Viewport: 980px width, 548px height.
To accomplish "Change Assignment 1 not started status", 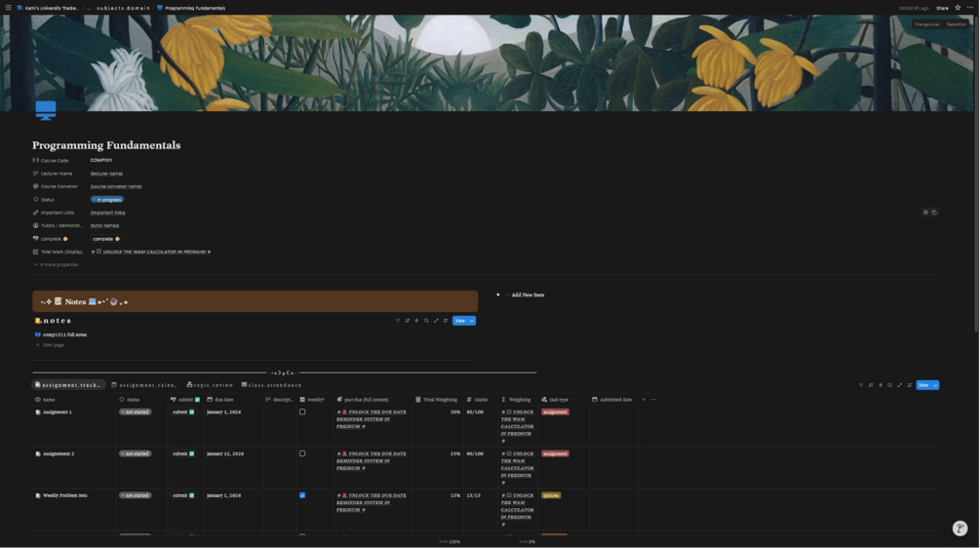I will tap(135, 412).
